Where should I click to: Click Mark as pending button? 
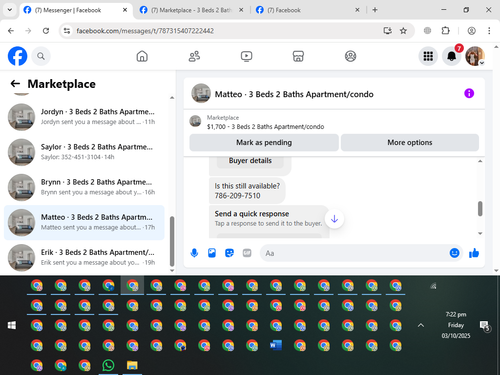point(264,143)
